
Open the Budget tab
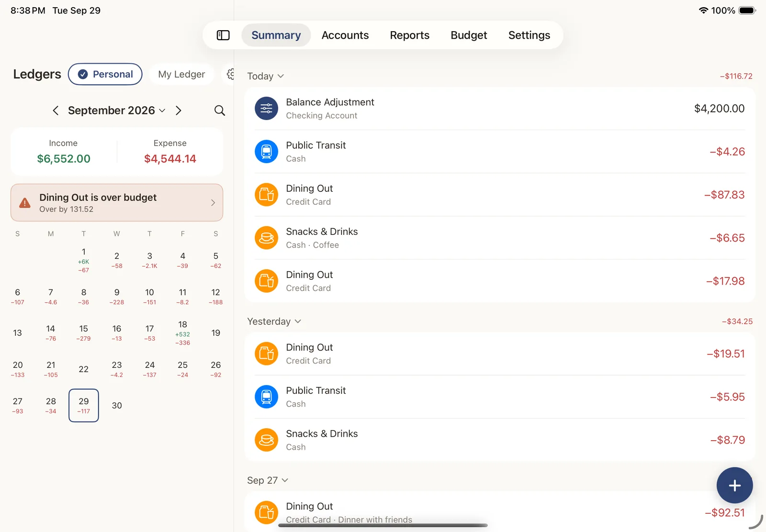pyautogui.click(x=469, y=35)
